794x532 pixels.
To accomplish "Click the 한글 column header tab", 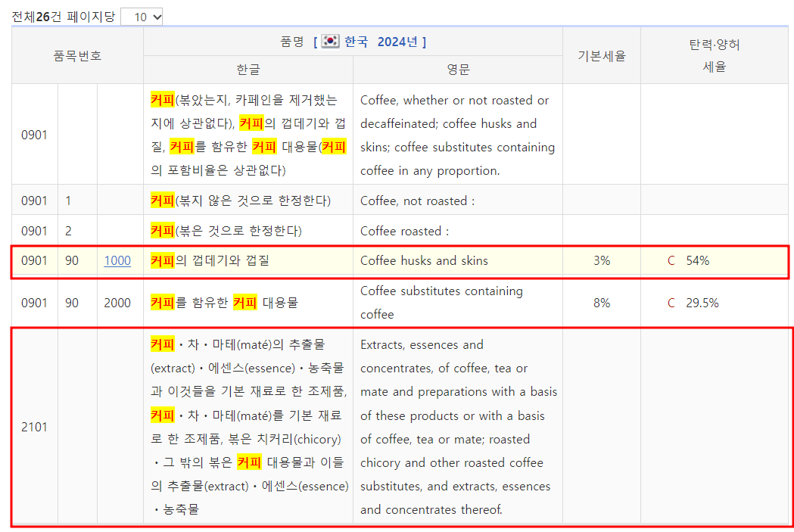I will pyautogui.click(x=249, y=70).
